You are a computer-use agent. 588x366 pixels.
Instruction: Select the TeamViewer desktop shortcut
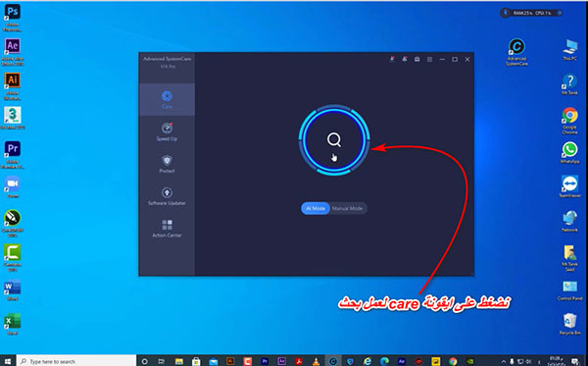pos(570,186)
